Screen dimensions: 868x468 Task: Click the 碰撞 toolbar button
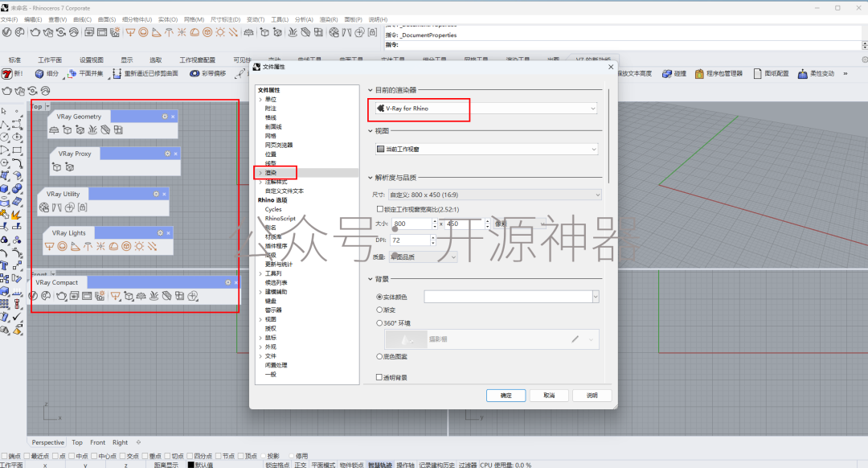674,73
